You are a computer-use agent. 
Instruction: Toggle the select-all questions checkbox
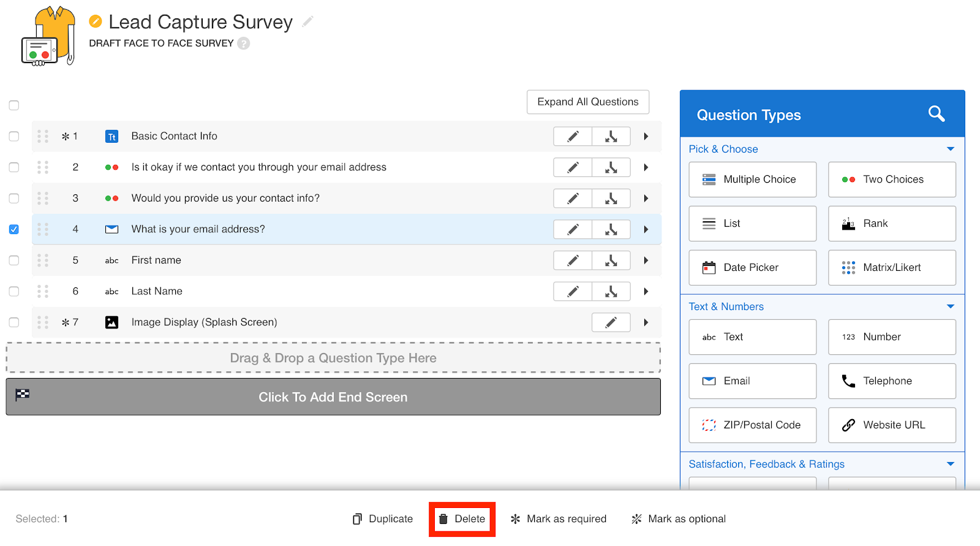tap(14, 105)
